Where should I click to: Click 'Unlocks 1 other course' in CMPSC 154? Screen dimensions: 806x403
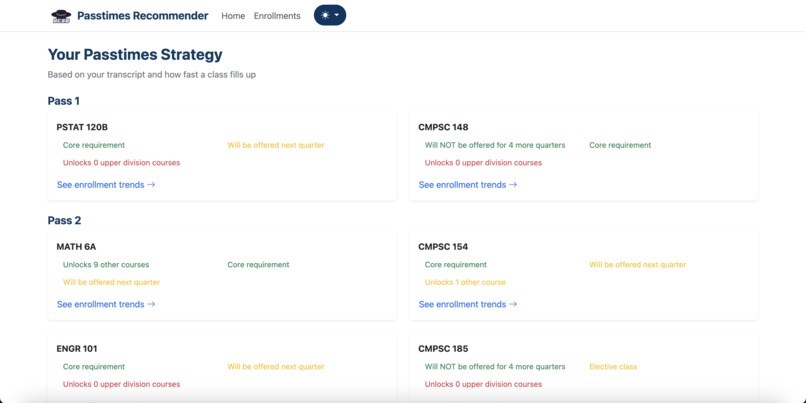click(465, 282)
